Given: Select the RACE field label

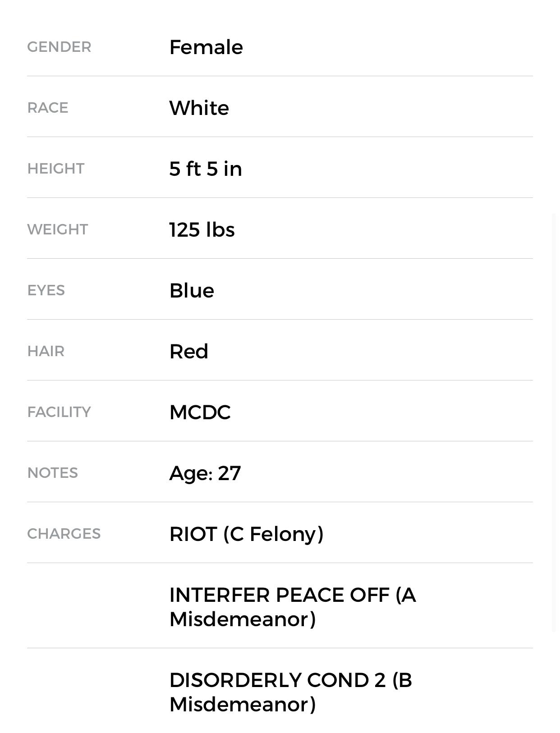Looking at the screenshot, I should point(48,108).
